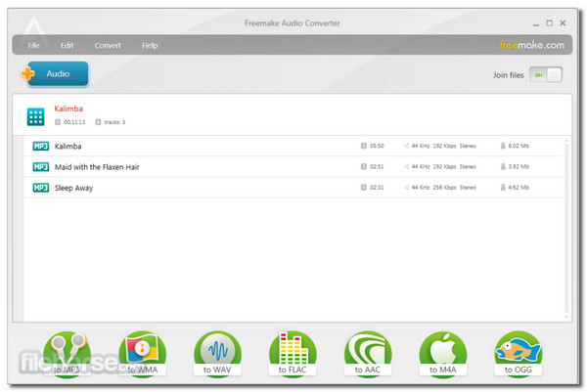Click the orange plus icon on Audio button
The image size is (587, 392).
point(27,73)
